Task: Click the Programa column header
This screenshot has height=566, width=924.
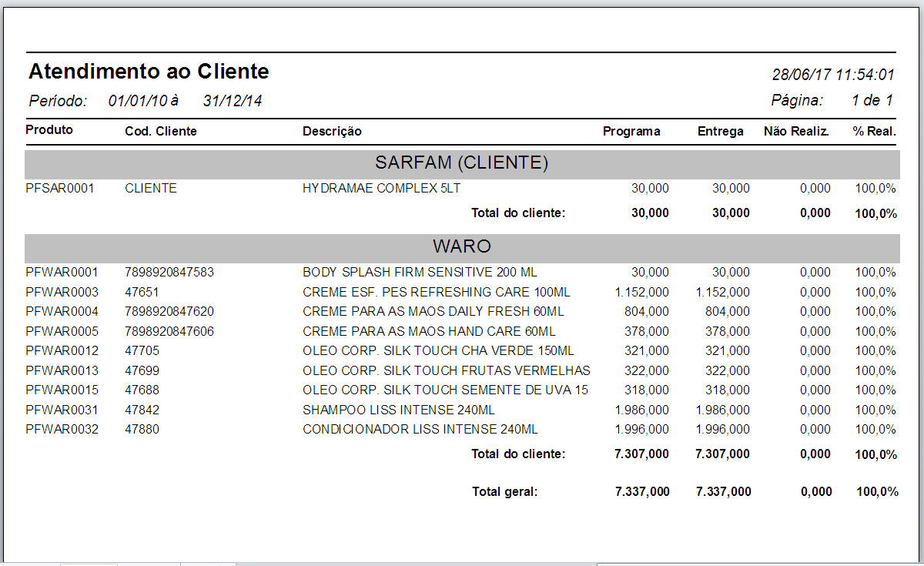Action: [x=631, y=131]
